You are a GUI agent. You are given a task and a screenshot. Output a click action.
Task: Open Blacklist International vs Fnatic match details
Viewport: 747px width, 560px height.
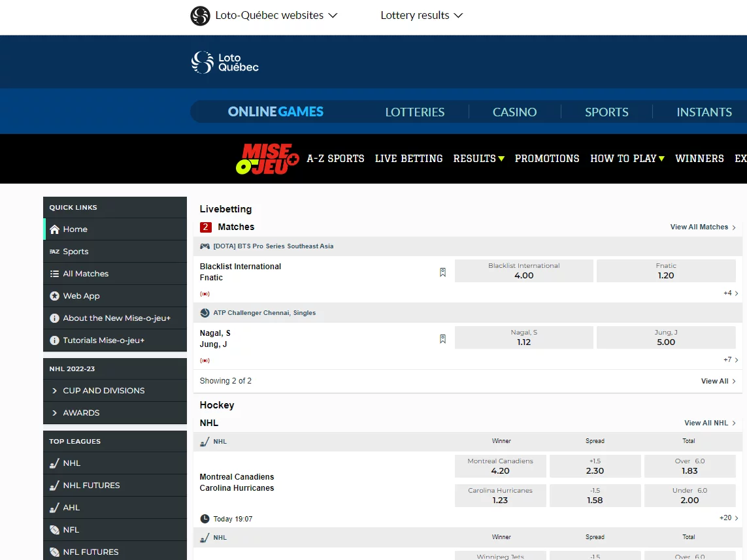click(240, 272)
